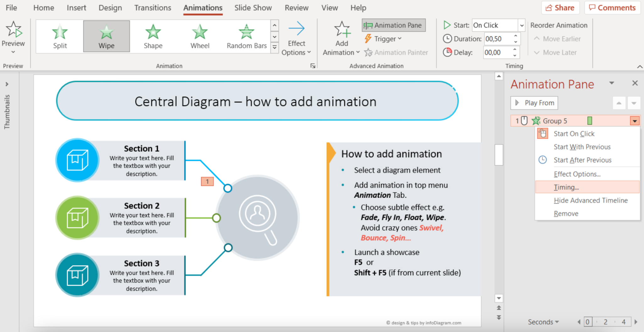Toggle the Animation Pane visibility
Screen dimensions: 644x332
click(x=393, y=25)
